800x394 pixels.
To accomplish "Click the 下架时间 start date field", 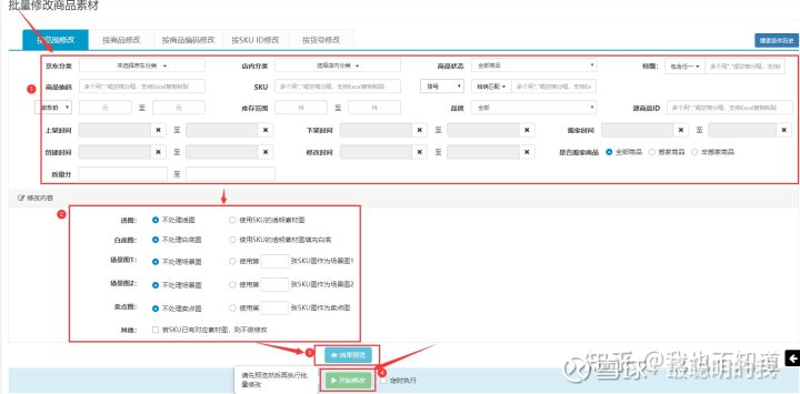I will coord(376,130).
